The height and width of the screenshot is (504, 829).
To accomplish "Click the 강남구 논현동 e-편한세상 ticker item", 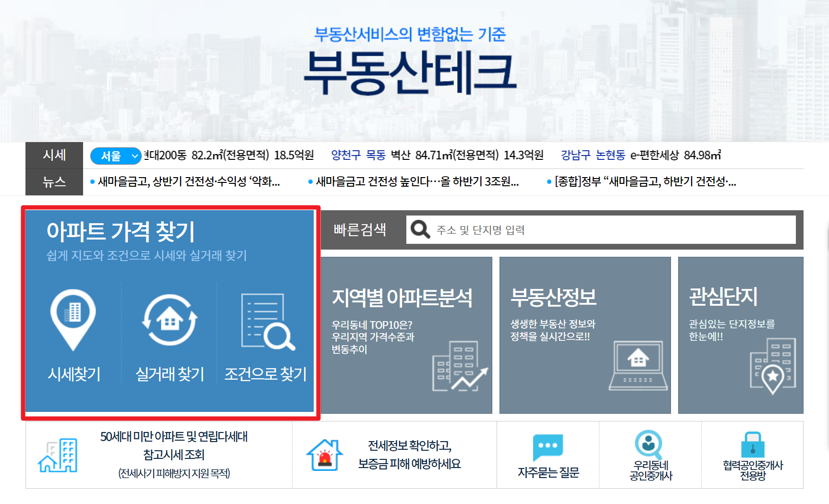I will tap(641, 155).
